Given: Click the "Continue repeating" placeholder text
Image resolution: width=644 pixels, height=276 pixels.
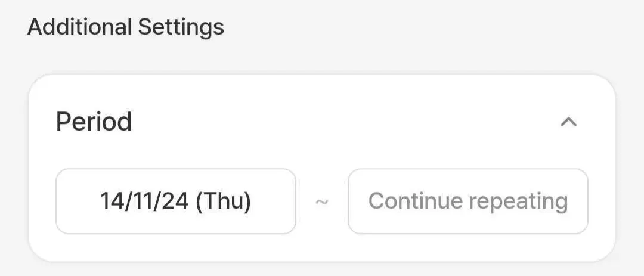Looking at the screenshot, I should tap(467, 201).
